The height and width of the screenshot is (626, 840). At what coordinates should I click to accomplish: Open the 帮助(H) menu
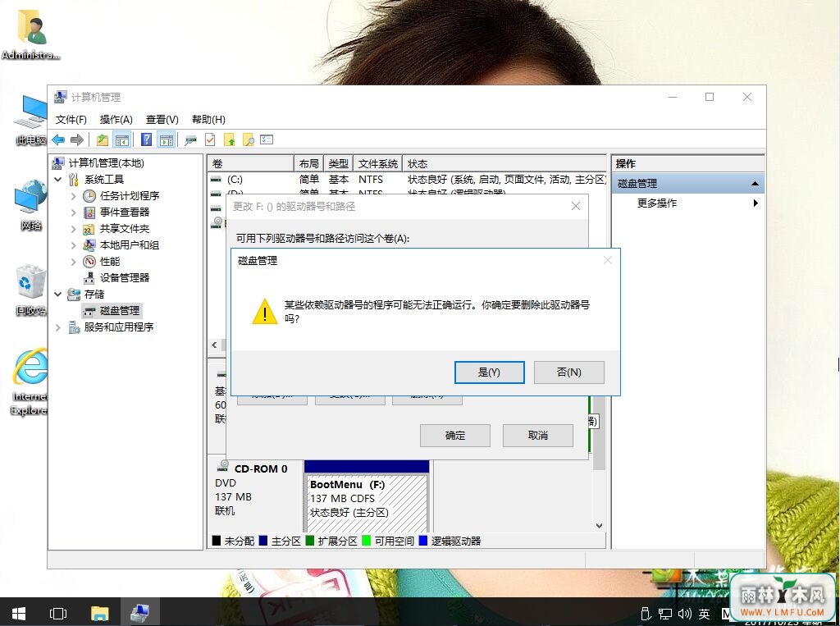(x=208, y=120)
